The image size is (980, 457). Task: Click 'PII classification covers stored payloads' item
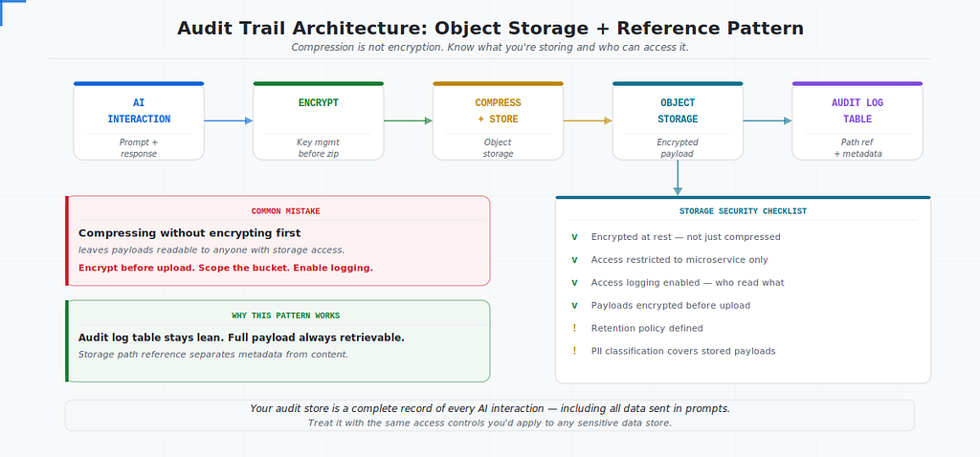(683, 351)
